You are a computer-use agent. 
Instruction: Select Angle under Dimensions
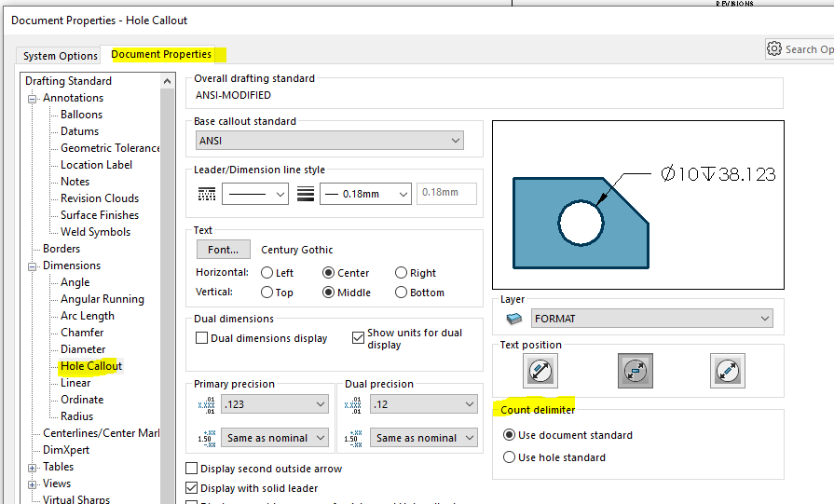pyautogui.click(x=75, y=282)
